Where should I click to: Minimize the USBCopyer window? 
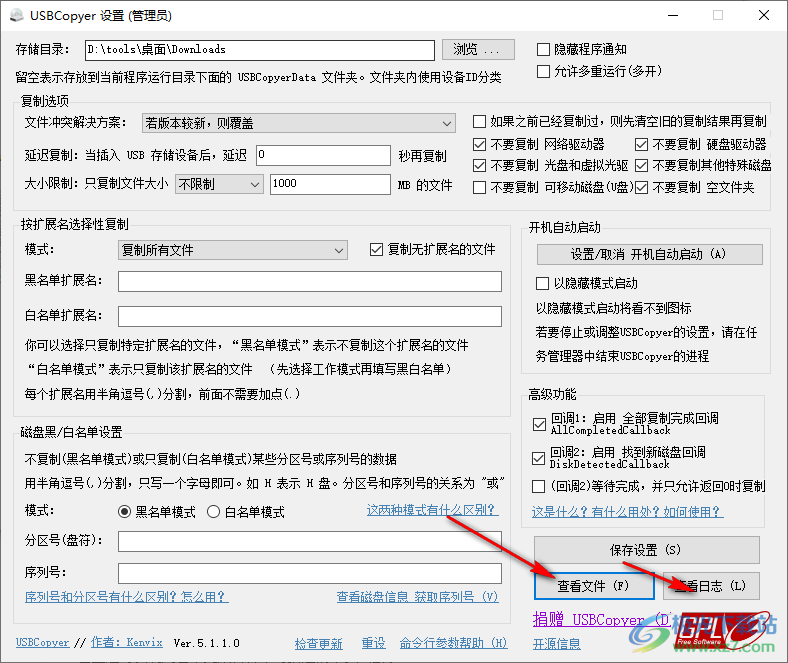click(673, 16)
